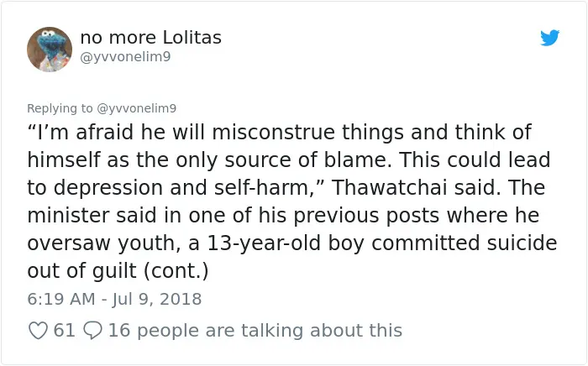Click the word 'minister' in the tweet body
This screenshot has width=588, height=366.
click(x=67, y=216)
